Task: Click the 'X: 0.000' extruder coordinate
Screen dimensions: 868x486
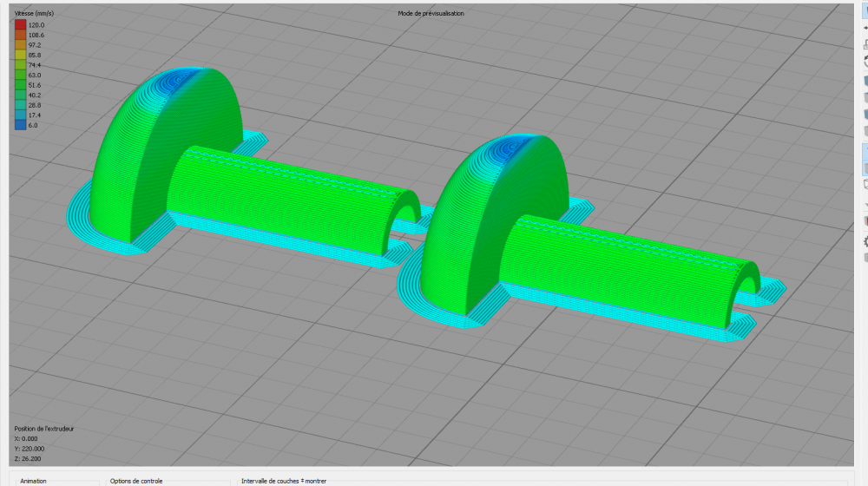Action: 26,438
